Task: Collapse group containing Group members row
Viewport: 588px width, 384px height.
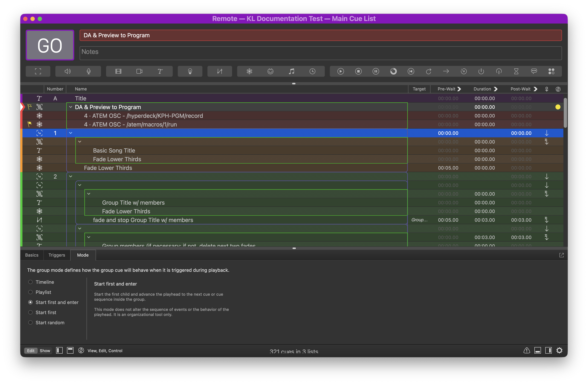Action: point(89,237)
